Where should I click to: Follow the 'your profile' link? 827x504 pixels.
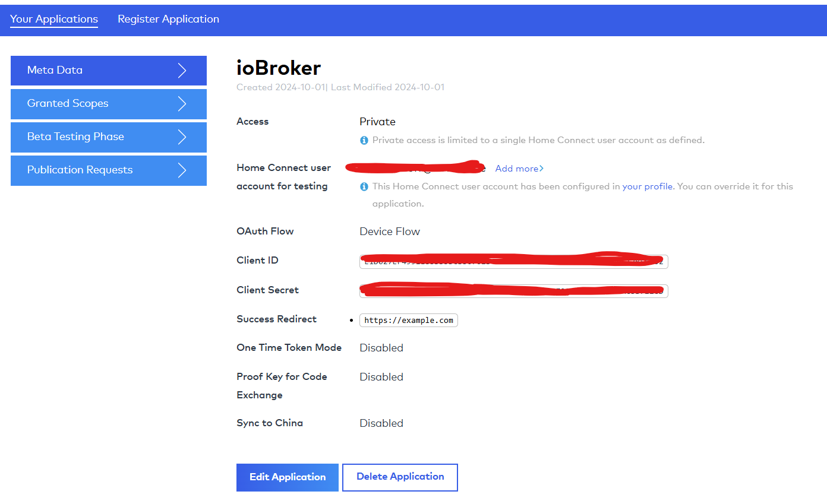pos(648,186)
